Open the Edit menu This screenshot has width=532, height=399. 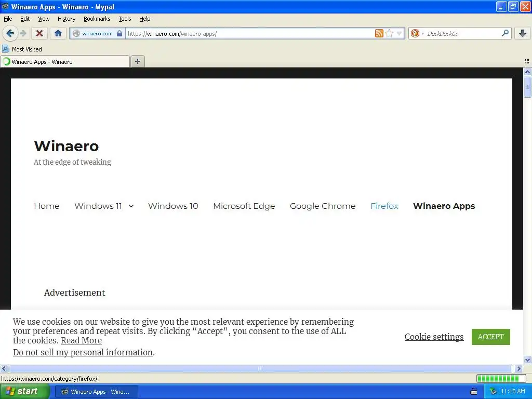tap(25, 19)
